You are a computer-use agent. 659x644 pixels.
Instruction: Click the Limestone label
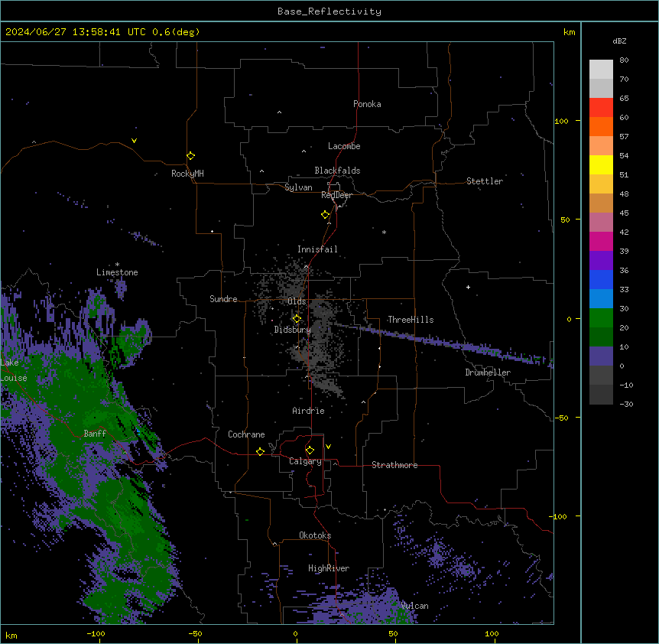coord(117,272)
